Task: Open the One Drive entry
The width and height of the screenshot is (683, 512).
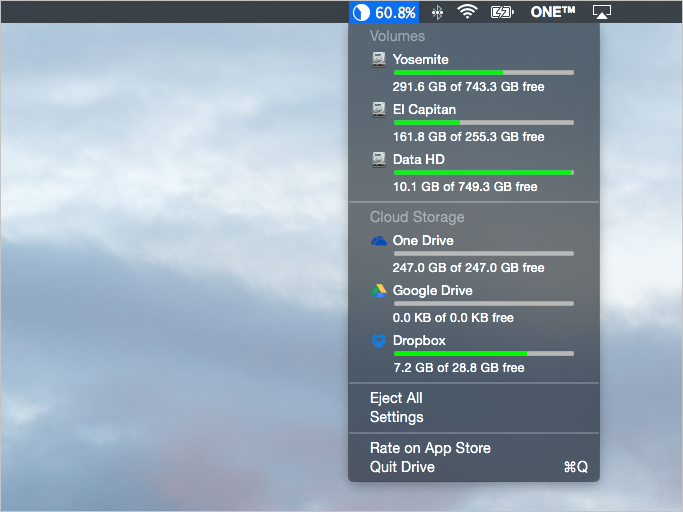Action: tap(423, 241)
